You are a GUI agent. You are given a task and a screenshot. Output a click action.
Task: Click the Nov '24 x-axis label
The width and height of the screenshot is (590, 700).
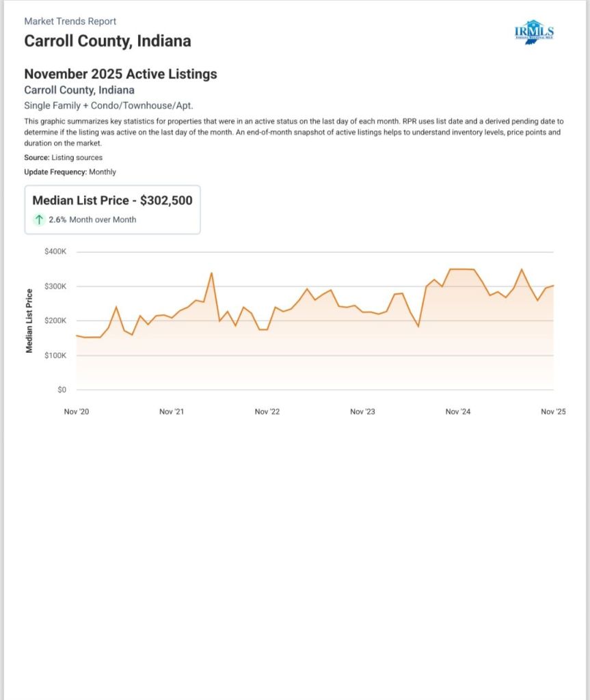[x=457, y=412]
